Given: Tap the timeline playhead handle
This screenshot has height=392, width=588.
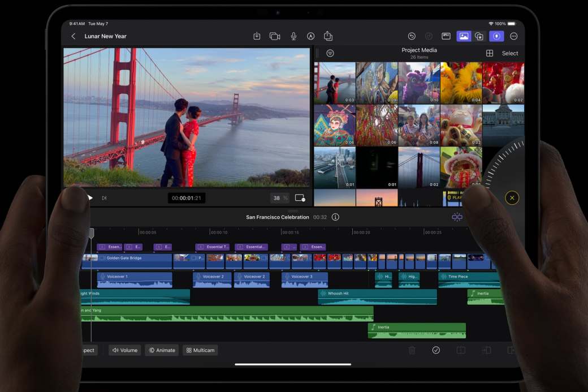Looking at the screenshot, I should [x=91, y=233].
